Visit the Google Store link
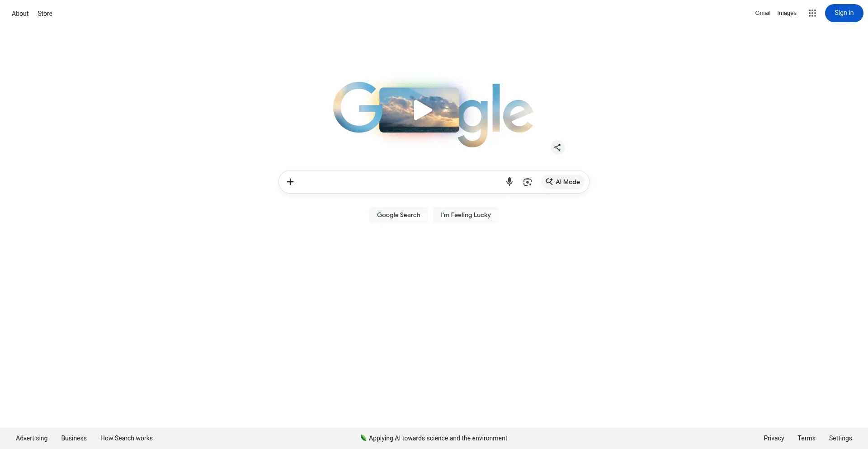 coord(45,14)
